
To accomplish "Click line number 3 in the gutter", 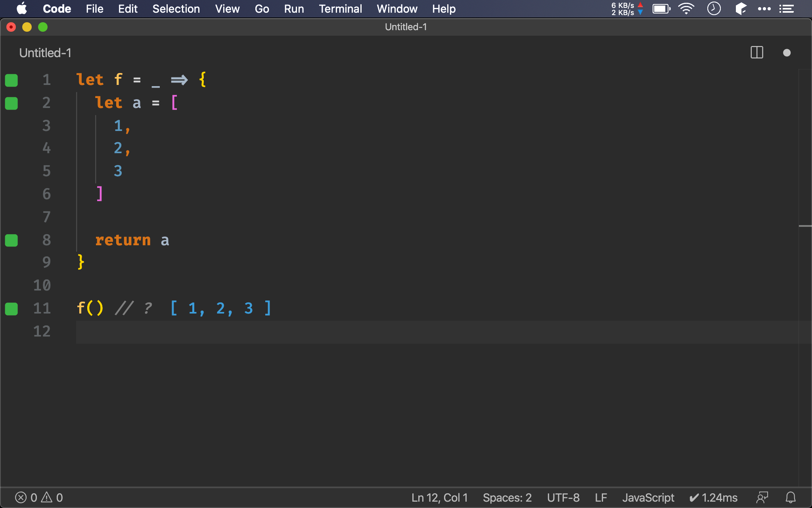I will pyautogui.click(x=46, y=125).
